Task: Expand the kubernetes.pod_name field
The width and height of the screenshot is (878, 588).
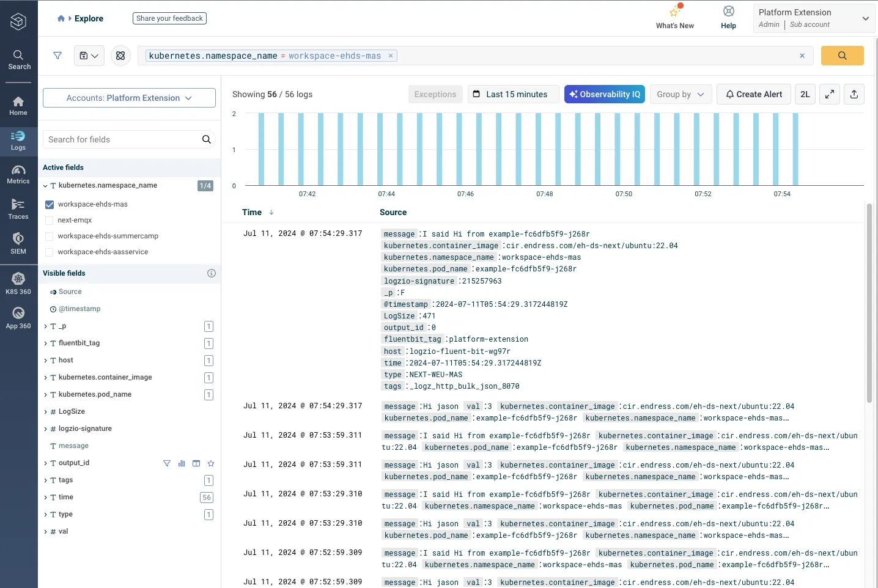Action: [45, 395]
